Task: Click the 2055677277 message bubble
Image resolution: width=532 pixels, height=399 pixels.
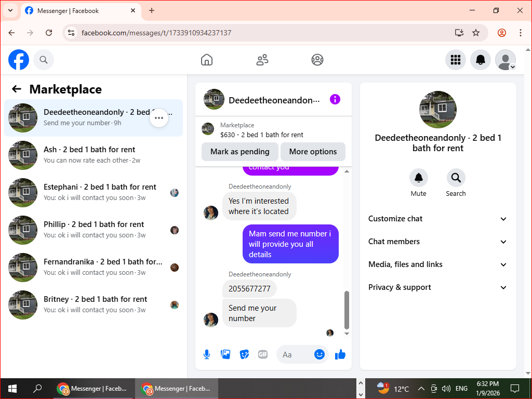Action: click(x=249, y=289)
